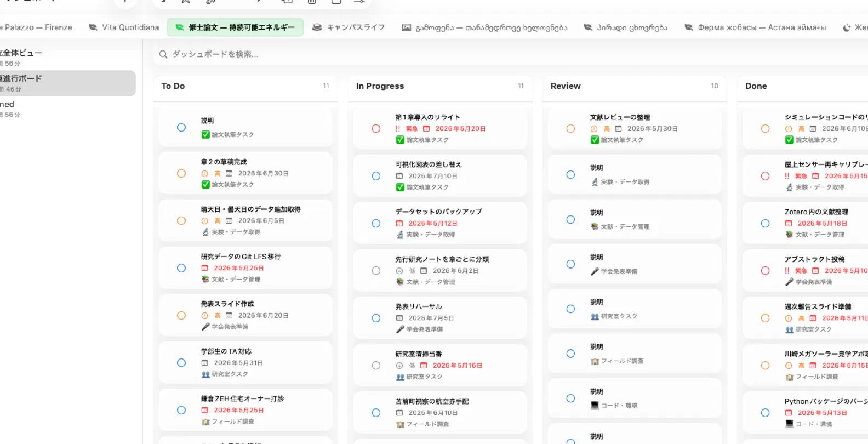Click the 学会発表準備 tag on 発表リハーサル
This screenshot has width=868, height=444.
[425, 329]
